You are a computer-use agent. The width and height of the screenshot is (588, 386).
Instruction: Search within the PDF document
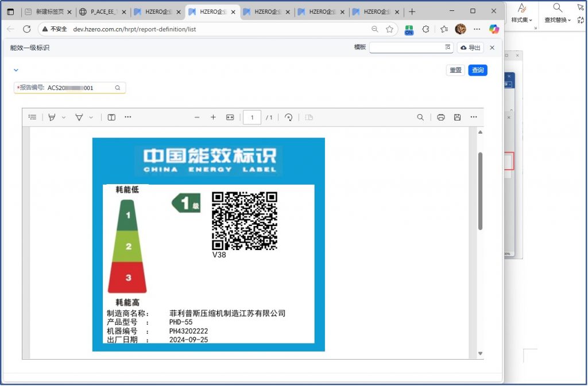(420, 117)
